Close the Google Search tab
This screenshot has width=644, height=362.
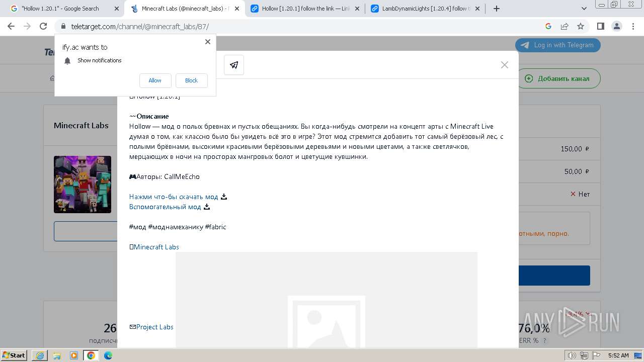point(117,9)
